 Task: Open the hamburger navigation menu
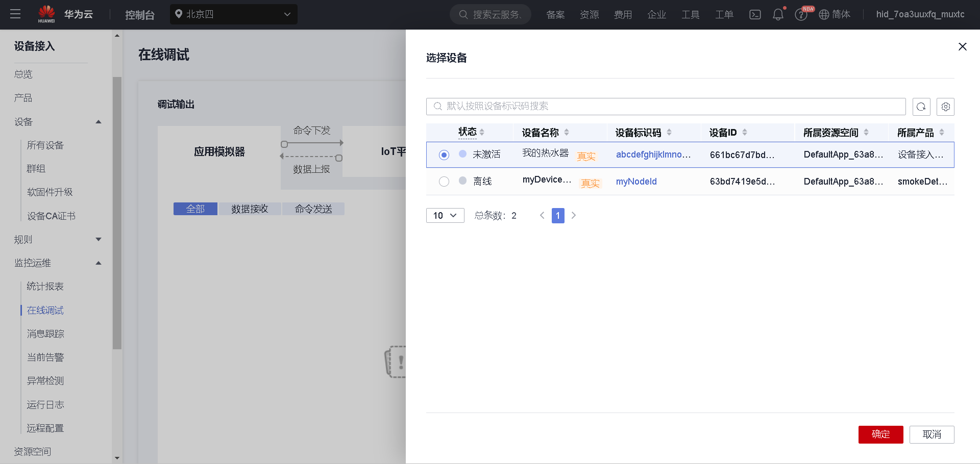click(15, 14)
